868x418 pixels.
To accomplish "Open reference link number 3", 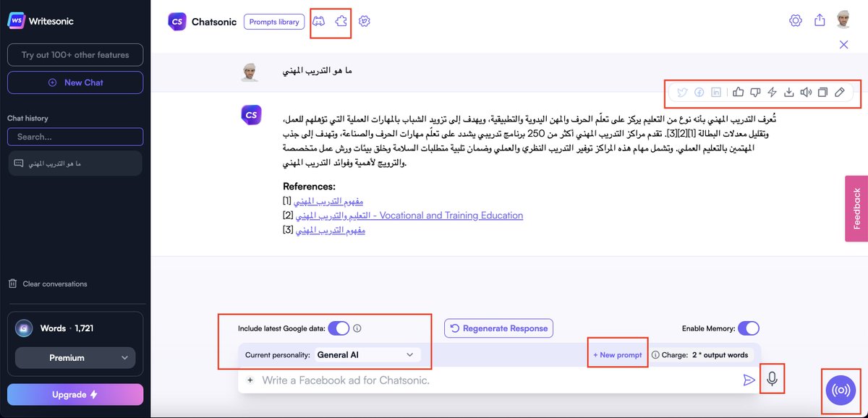I will (x=330, y=230).
